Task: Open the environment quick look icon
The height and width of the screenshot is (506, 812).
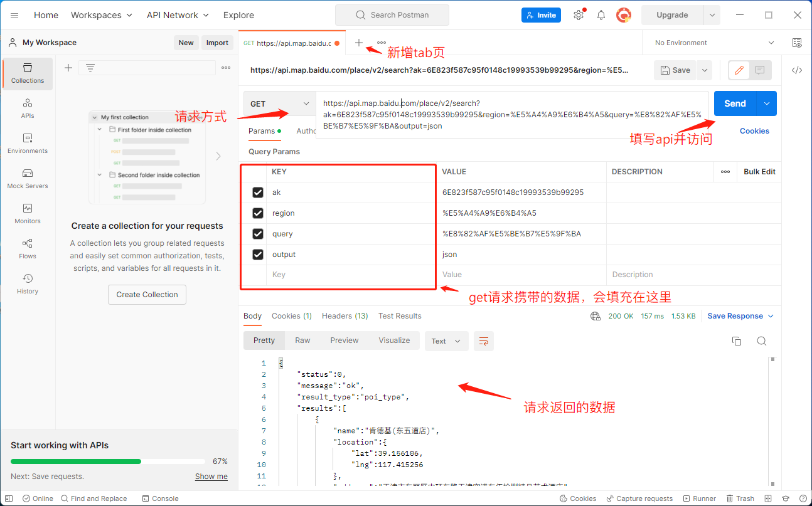Action: (797, 43)
